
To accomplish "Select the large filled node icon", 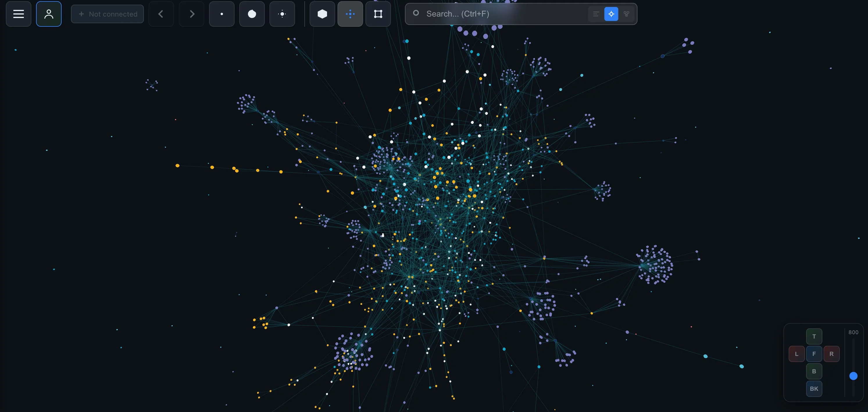I will (252, 14).
